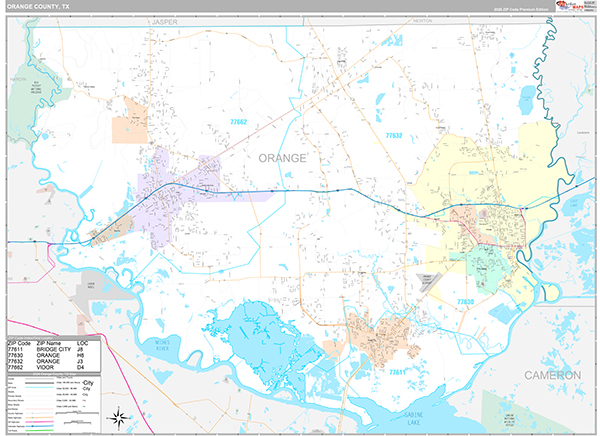
Task: Select 77662 in the ZIP index table
Action: 15,367
